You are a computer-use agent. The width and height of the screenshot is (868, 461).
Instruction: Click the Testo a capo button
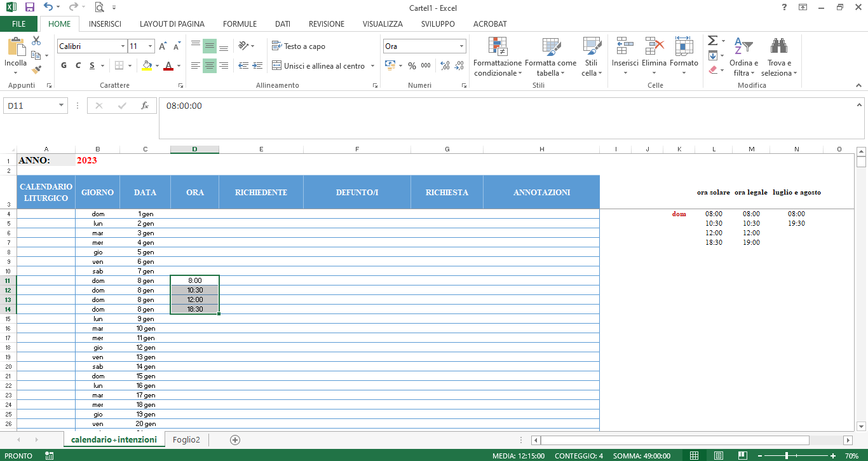[299, 46]
